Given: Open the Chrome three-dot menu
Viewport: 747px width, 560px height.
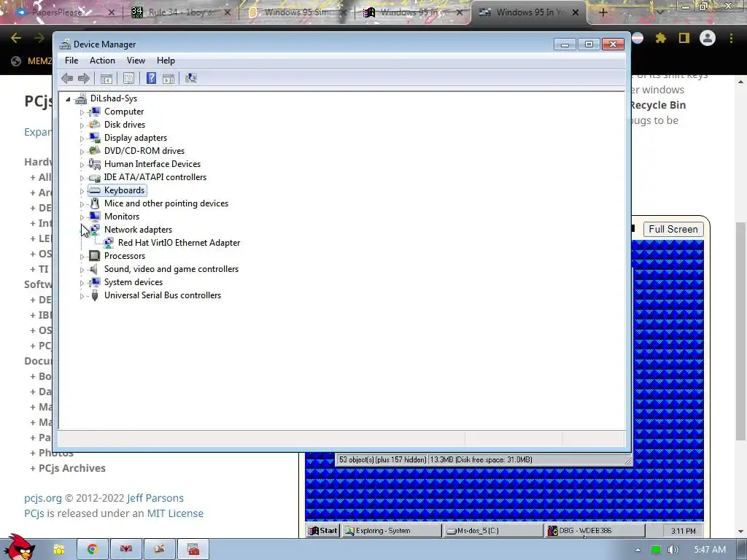Looking at the screenshot, I should click(731, 38).
